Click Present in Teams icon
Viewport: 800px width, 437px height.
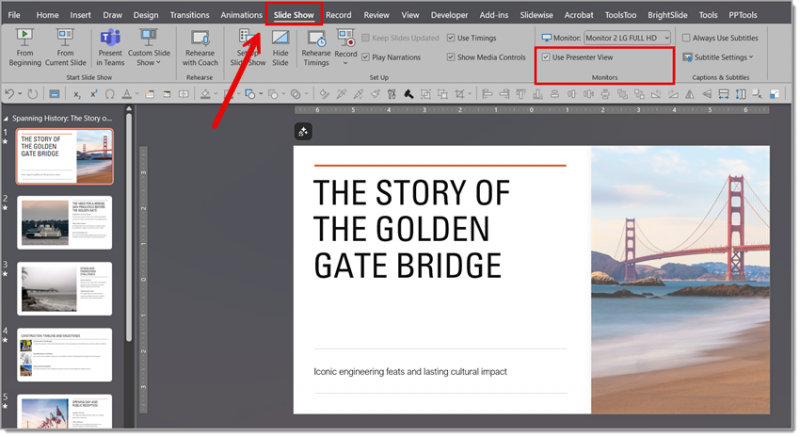[110, 38]
